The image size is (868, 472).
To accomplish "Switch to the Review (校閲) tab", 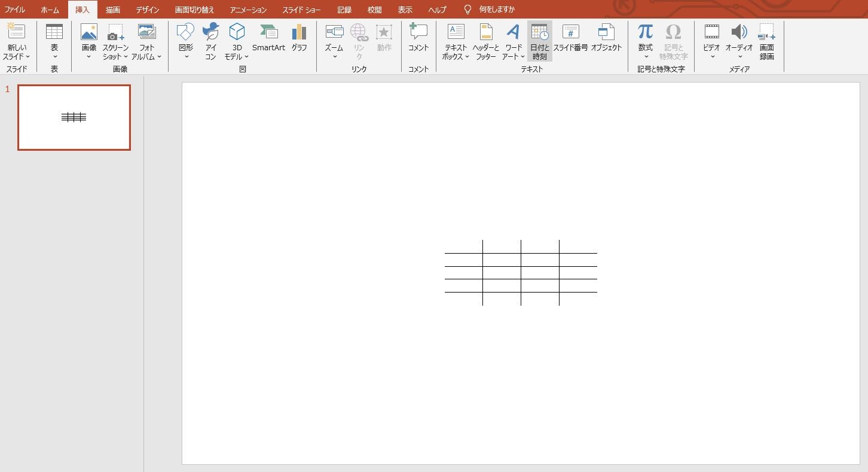I will pyautogui.click(x=375, y=10).
